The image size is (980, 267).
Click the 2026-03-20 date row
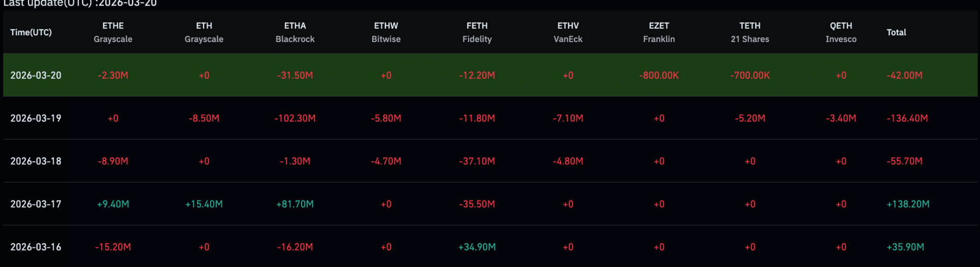(x=36, y=75)
